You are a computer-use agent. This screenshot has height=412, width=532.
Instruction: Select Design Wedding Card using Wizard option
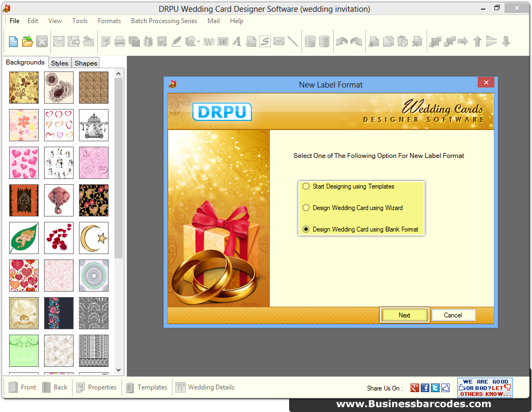point(306,207)
